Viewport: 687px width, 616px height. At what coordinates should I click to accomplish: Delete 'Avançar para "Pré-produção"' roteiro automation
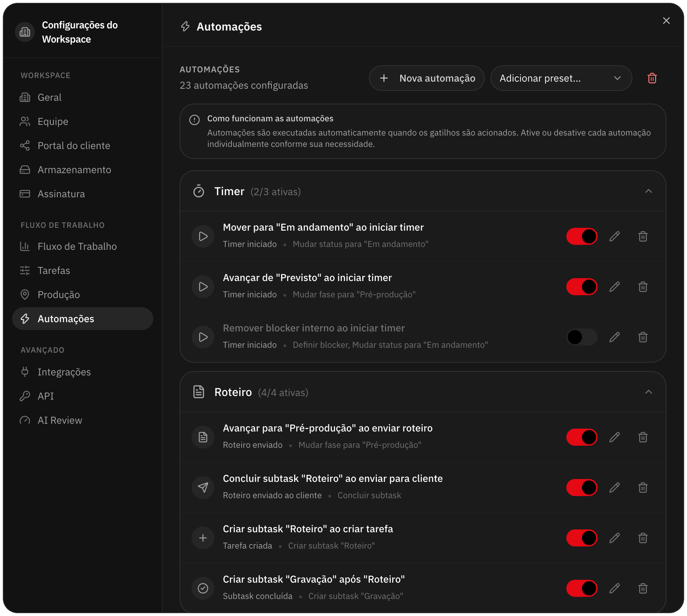[x=643, y=437]
